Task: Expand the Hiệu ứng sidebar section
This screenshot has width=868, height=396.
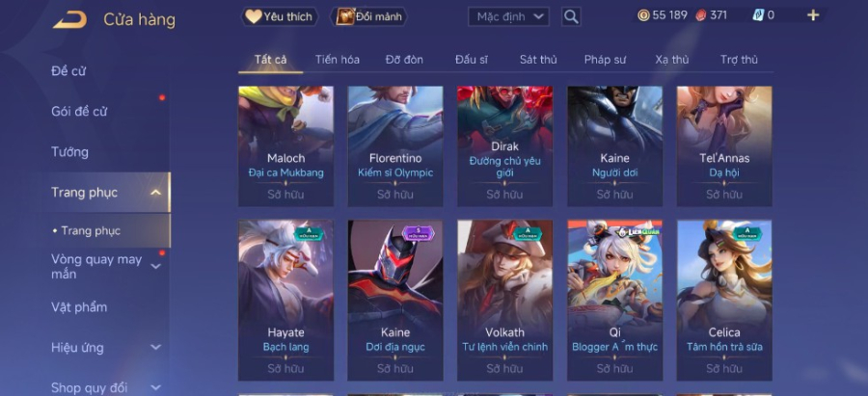Action: click(156, 347)
